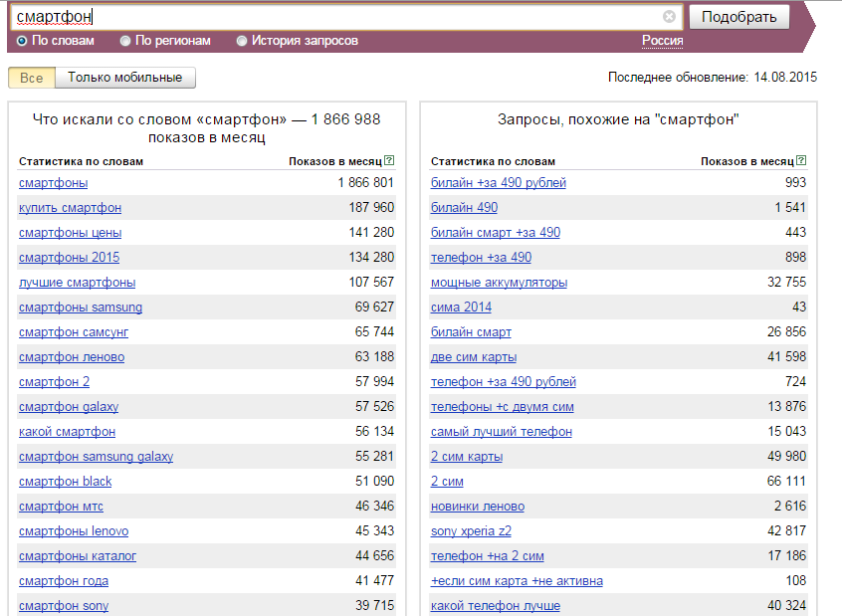Clear the search field with the X icon

pos(669,17)
